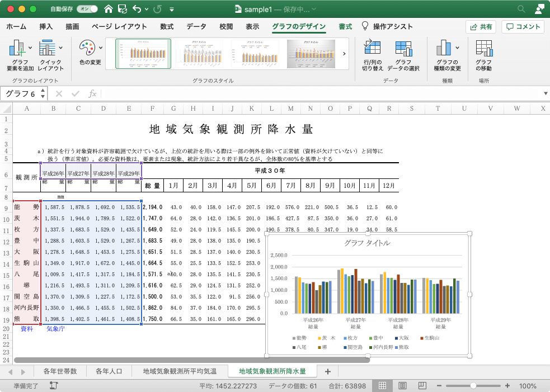
Task: Open the Quick Access Toolbar customize dropdown
Action: (172, 10)
